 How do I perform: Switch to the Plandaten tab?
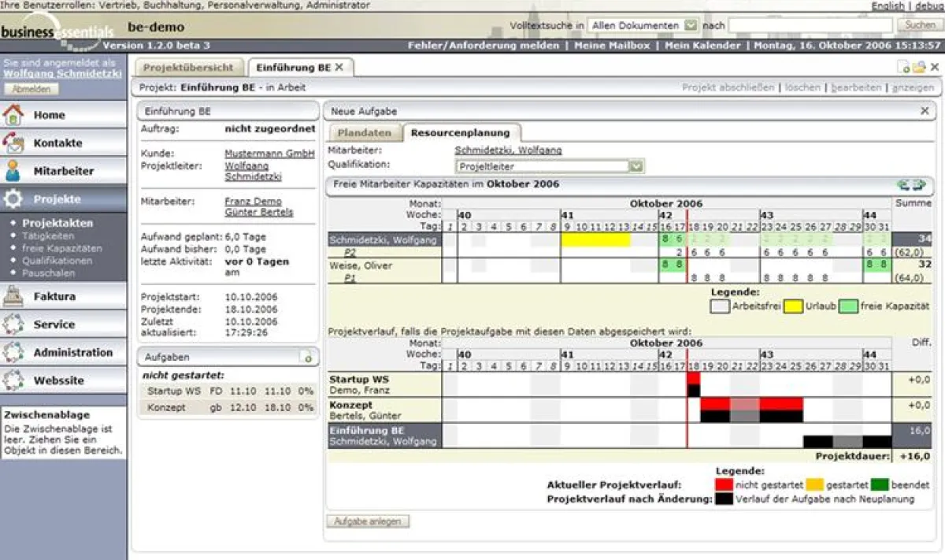[x=364, y=133]
